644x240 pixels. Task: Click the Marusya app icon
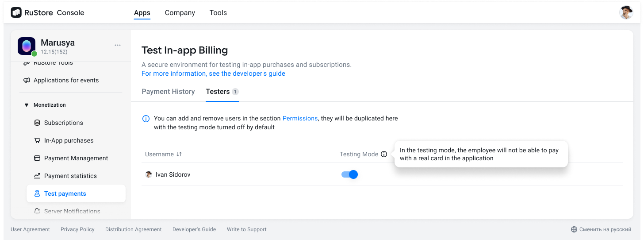pyautogui.click(x=27, y=46)
